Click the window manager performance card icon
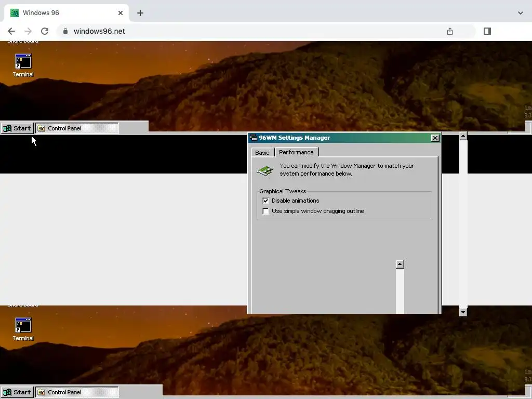 tap(265, 170)
